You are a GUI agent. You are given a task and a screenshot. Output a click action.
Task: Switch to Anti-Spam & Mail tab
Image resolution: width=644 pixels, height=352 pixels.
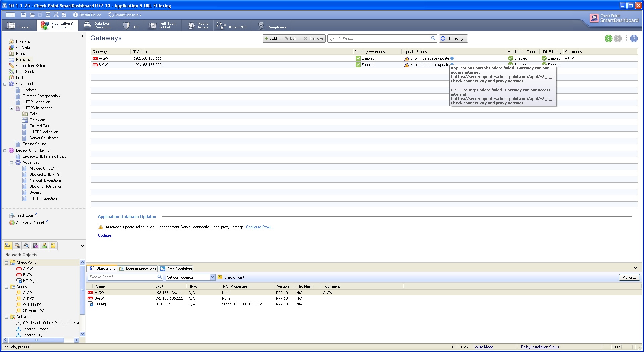coord(163,25)
